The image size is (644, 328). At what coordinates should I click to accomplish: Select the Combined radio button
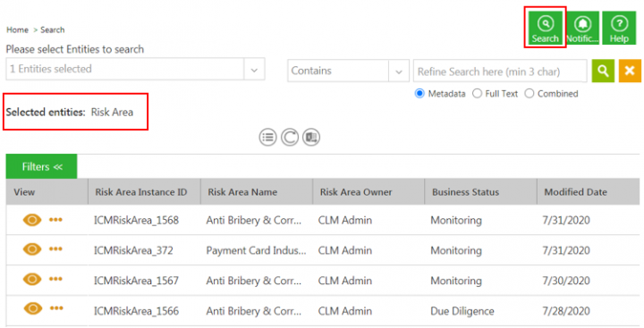pos(530,94)
